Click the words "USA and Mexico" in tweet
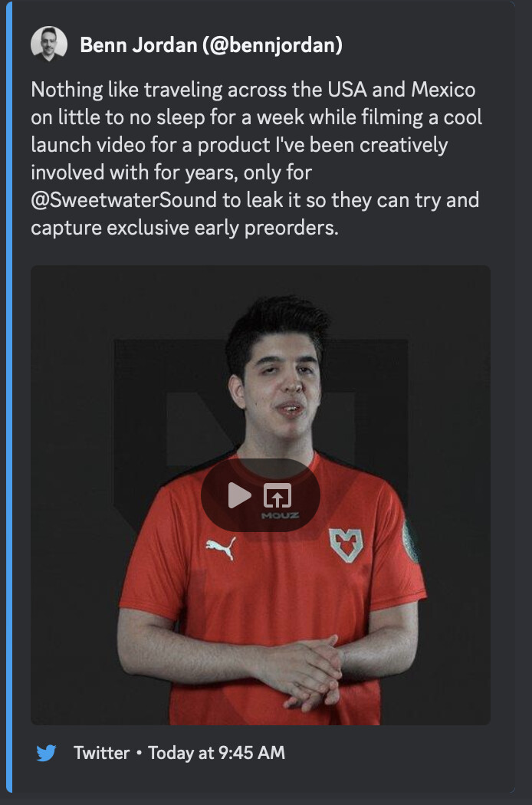Image resolution: width=532 pixels, height=805 pixels. point(402,90)
